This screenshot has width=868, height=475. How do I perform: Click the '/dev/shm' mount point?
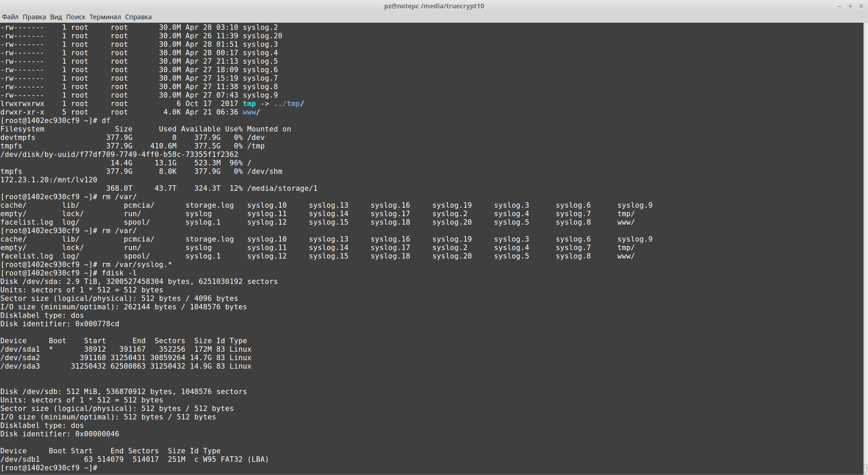coord(265,171)
